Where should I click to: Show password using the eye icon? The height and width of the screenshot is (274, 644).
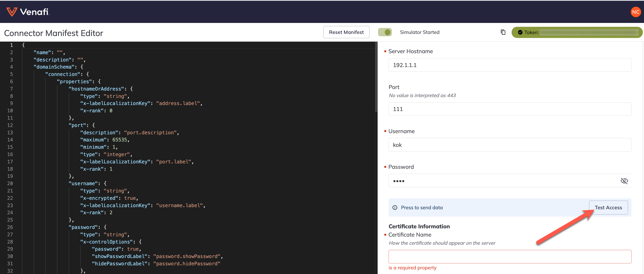click(624, 181)
